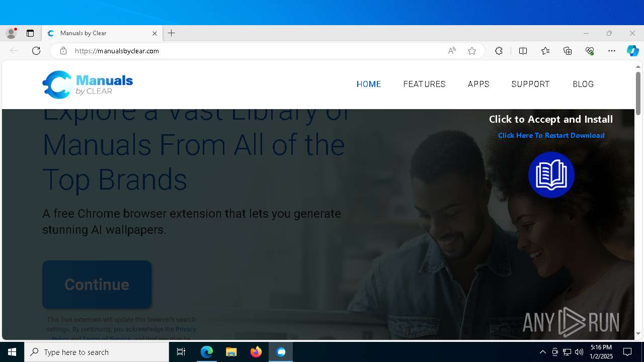Open Settings and more menu
This screenshot has height=362, width=644.
(x=612, y=51)
